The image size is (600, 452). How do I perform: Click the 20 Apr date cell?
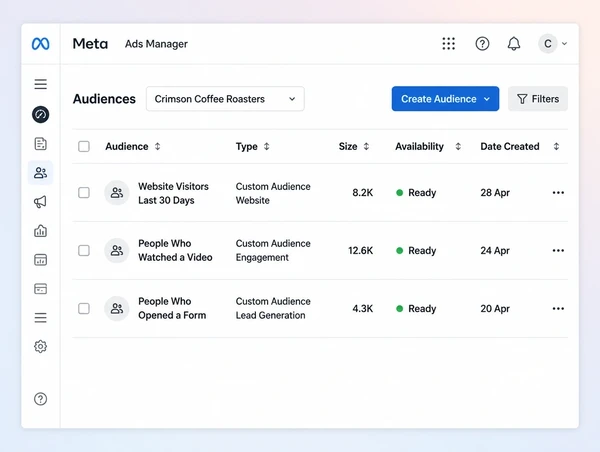(495, 308)
